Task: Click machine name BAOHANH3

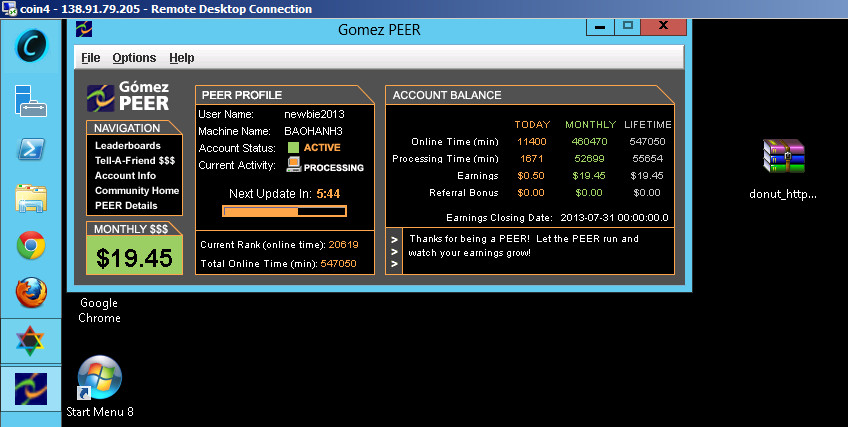Action: tap(313, 131)
